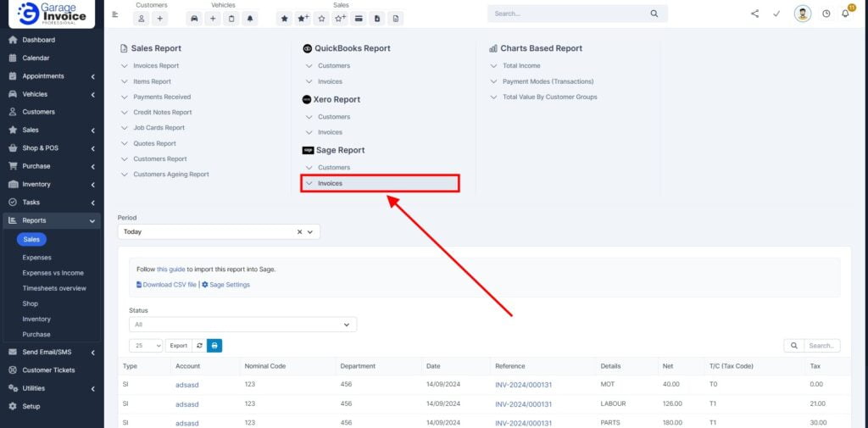Click the light document icon in Sales

tap(396, 19)
